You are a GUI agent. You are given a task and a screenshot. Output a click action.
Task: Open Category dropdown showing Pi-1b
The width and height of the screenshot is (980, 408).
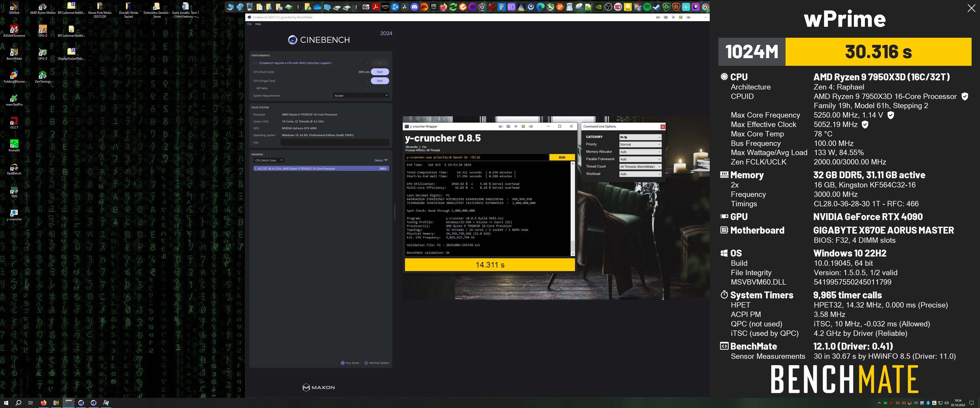[x=640, y=137]
